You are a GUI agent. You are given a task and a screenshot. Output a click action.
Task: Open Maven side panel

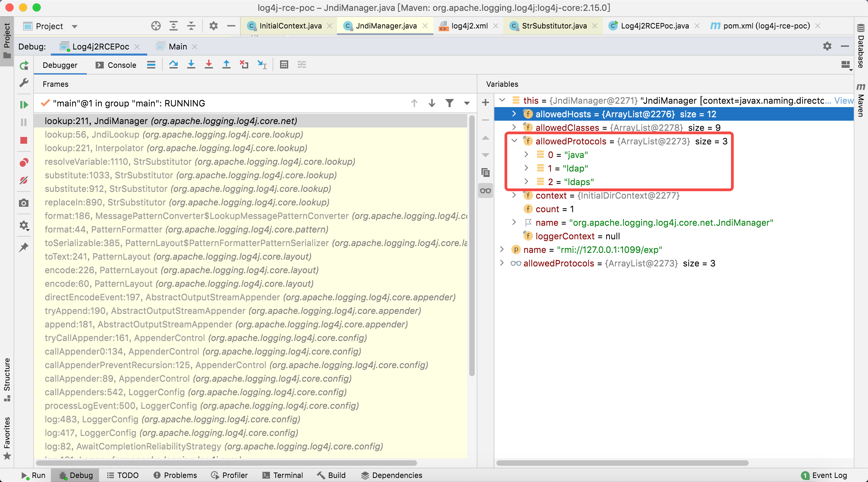click(x=861, y=100)
